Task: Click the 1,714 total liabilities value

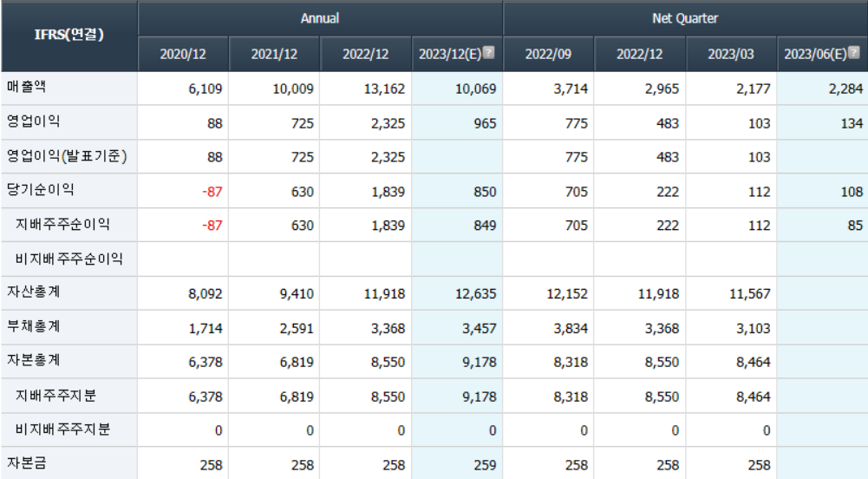Action: (206, 328)
